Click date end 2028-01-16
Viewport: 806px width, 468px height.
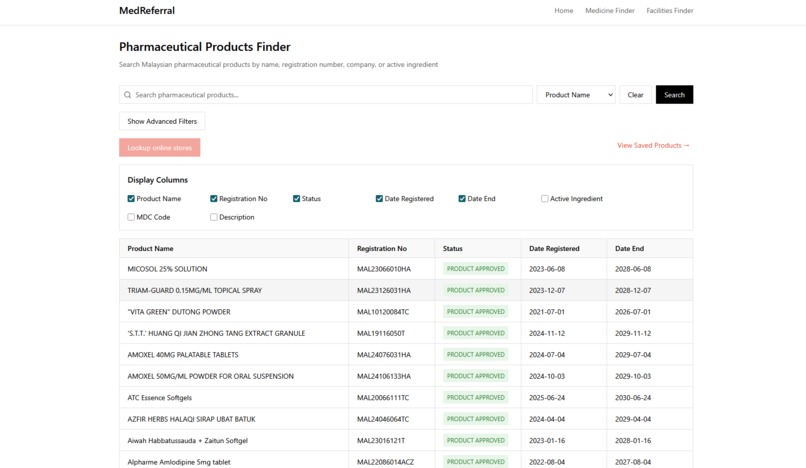(633, 441)
